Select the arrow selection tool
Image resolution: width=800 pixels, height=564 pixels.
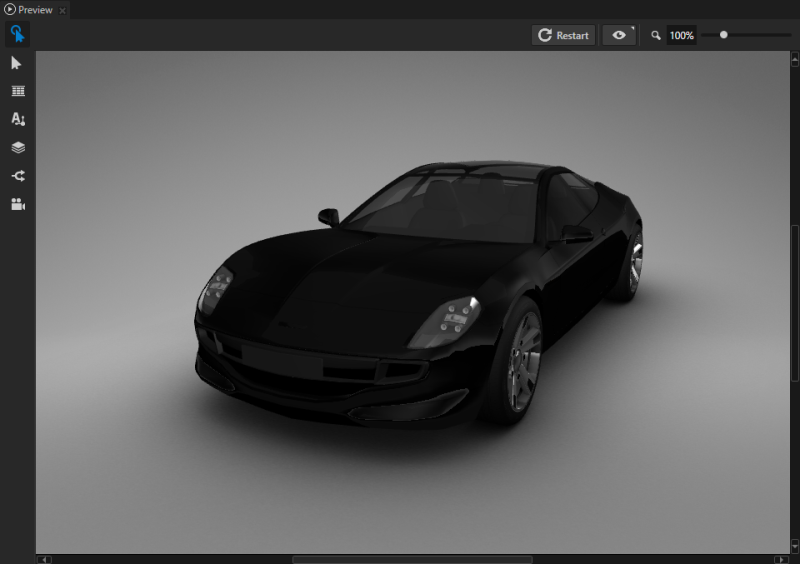click(x=17, y=63)
